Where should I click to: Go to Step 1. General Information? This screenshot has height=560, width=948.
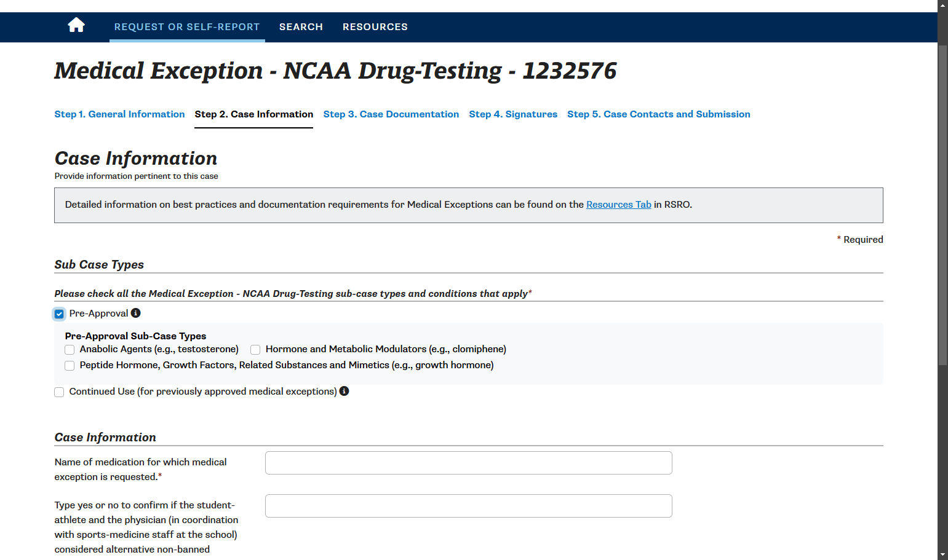(x=119, y=114)
